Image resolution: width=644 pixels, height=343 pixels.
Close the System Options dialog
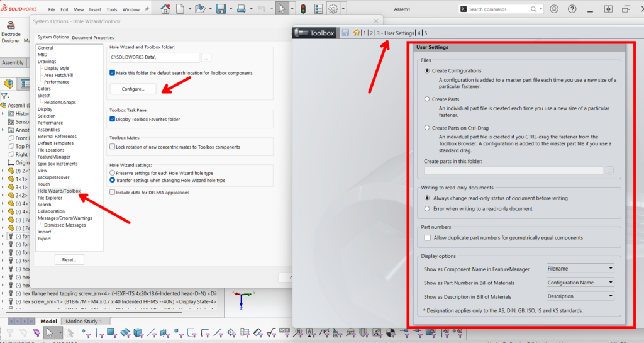pyautogui.click(x=376, y=21)
